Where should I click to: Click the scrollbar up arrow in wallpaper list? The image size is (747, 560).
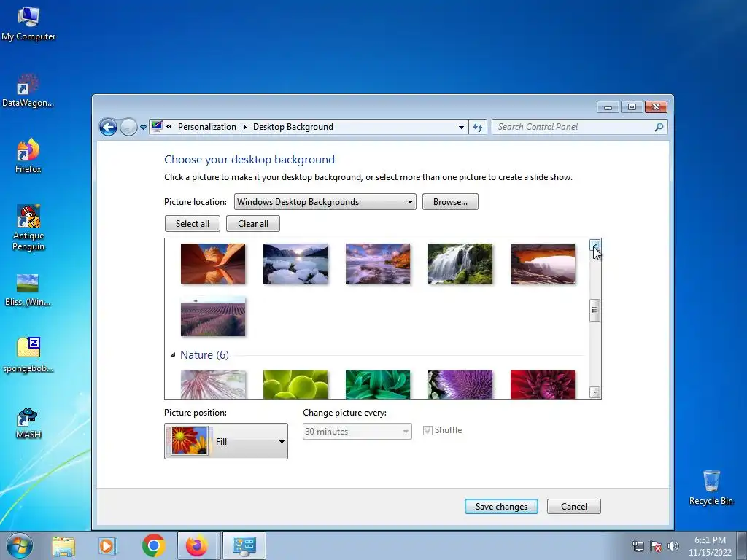(x=595, y=245)
